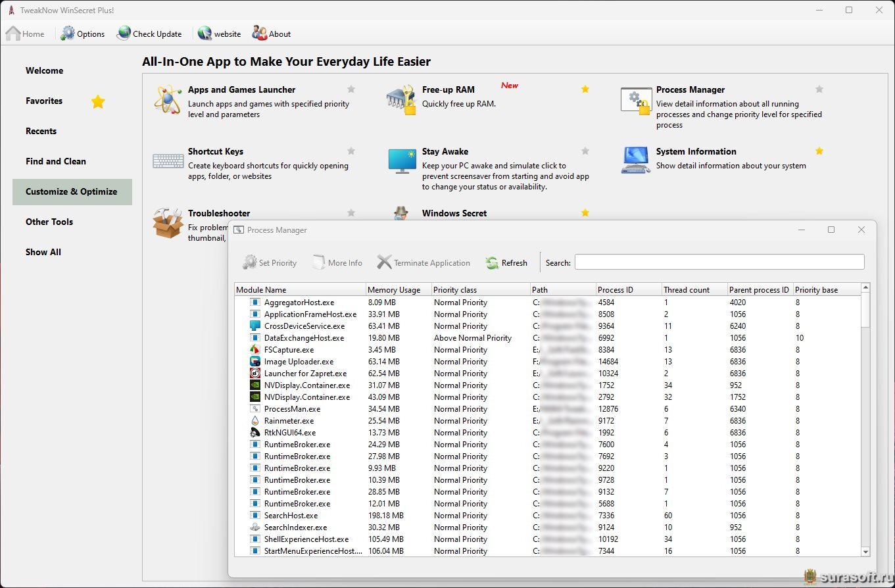895x588 pixels.
Task: Sort by Priority class column header
Action: click(481, 289)
